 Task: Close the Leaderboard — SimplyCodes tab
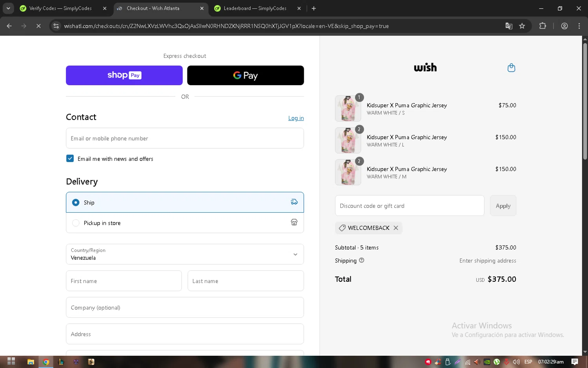pyautogui.click(x=299, y=8)
